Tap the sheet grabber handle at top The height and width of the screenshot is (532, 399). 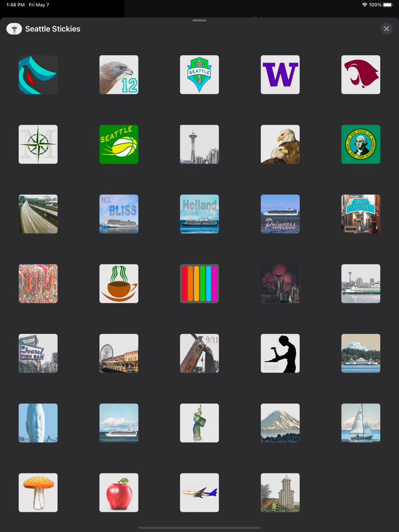click(x=199, y=21)
